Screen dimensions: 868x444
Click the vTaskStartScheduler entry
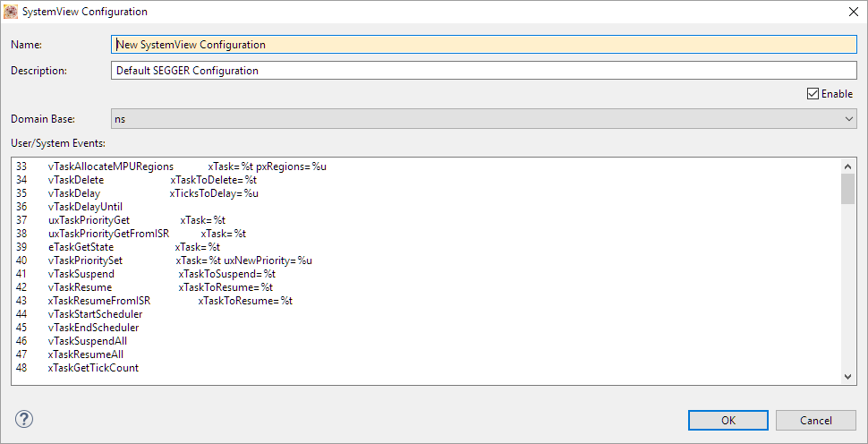[95, 314]
